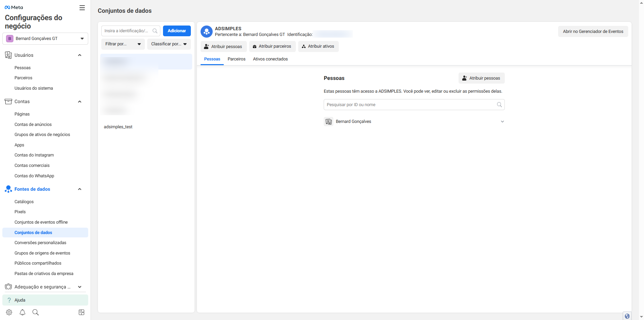This screenshot has height=320, width=644.
Task: Open the Ajuda help item
Action: [45, 300]
